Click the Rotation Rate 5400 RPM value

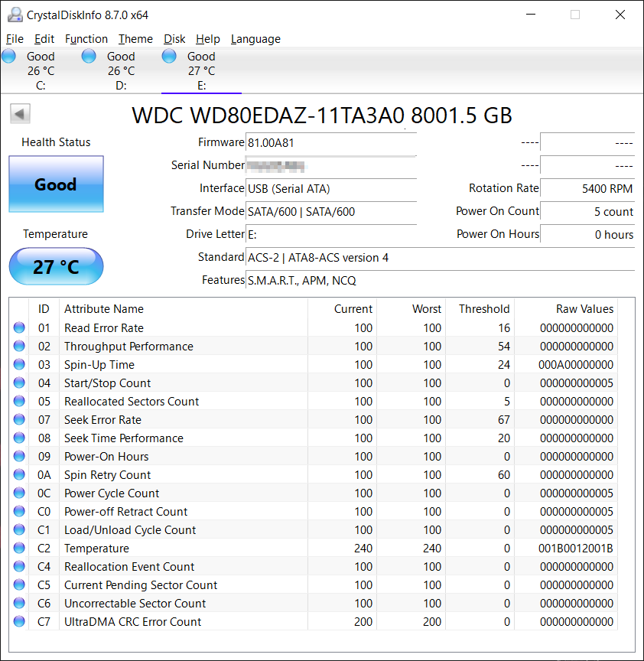[x=587, y=188]
